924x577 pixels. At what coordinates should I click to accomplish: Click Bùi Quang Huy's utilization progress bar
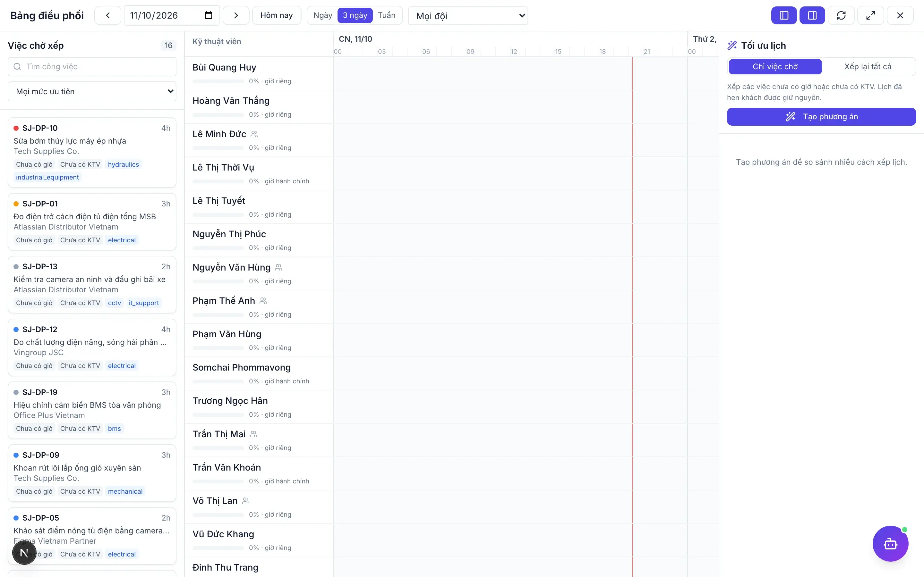(218, 81)
